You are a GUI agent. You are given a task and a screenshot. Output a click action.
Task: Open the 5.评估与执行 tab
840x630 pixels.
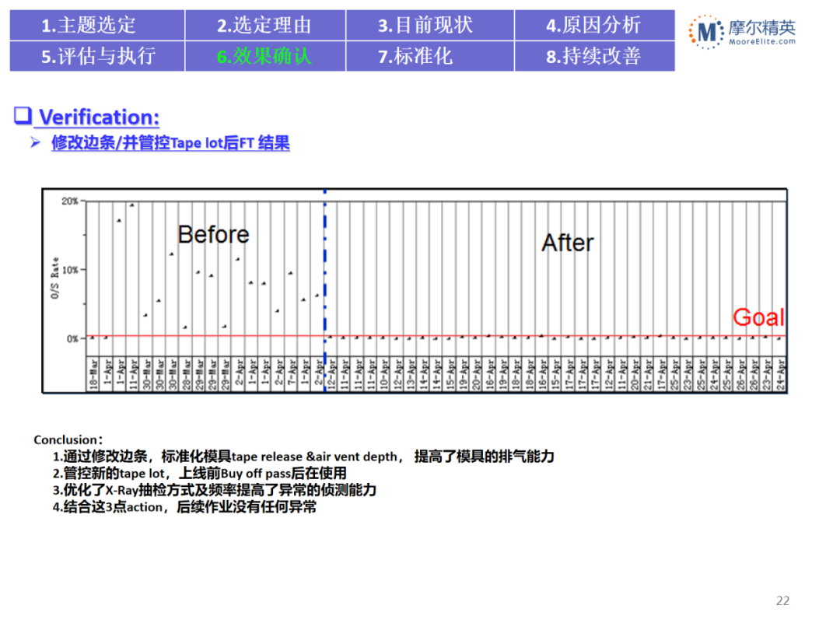coord(97,56)
